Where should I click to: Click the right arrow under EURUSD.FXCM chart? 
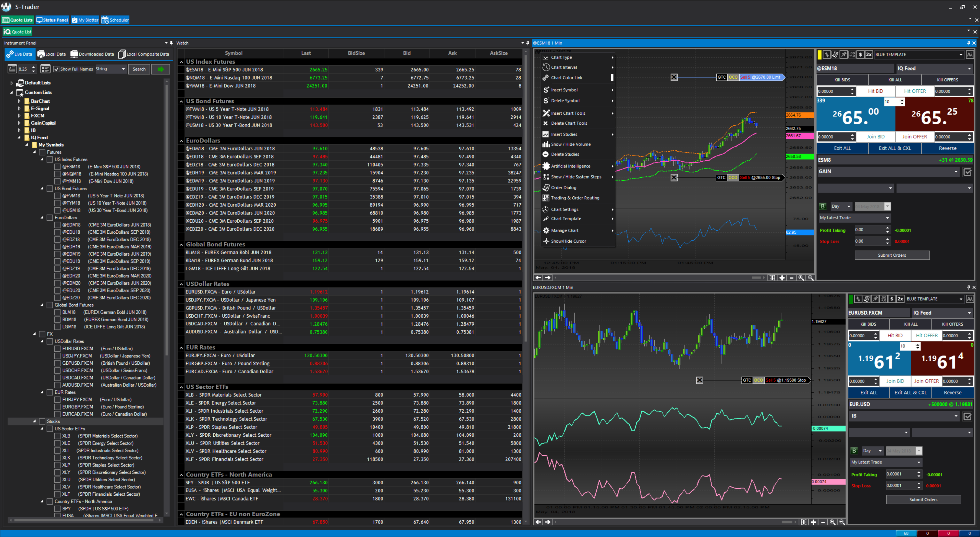548,522
